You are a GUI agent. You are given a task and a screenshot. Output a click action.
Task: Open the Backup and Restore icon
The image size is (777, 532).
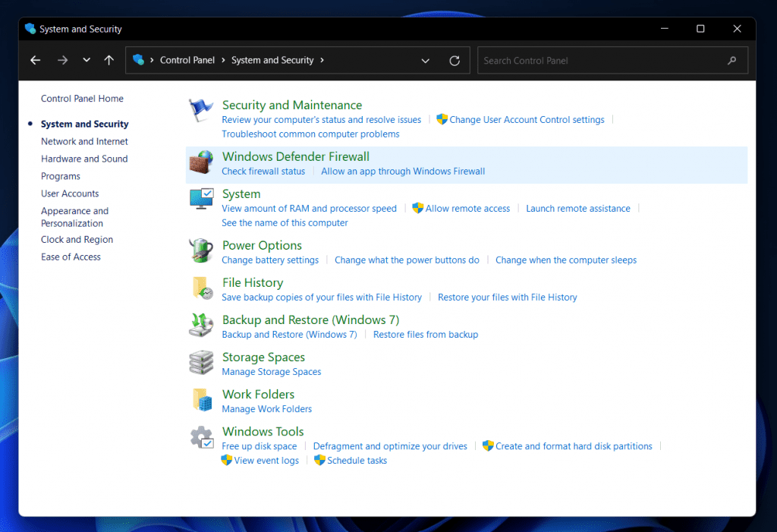pyautogui.click(x=201, y=326)
